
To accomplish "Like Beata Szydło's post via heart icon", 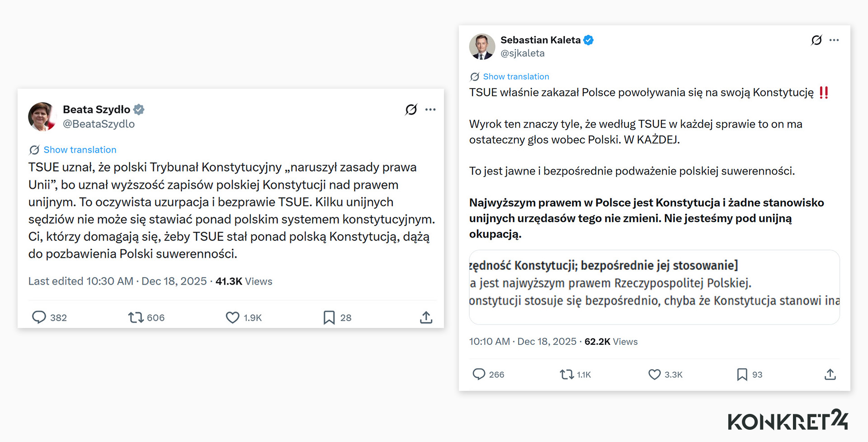I will 232,317.
